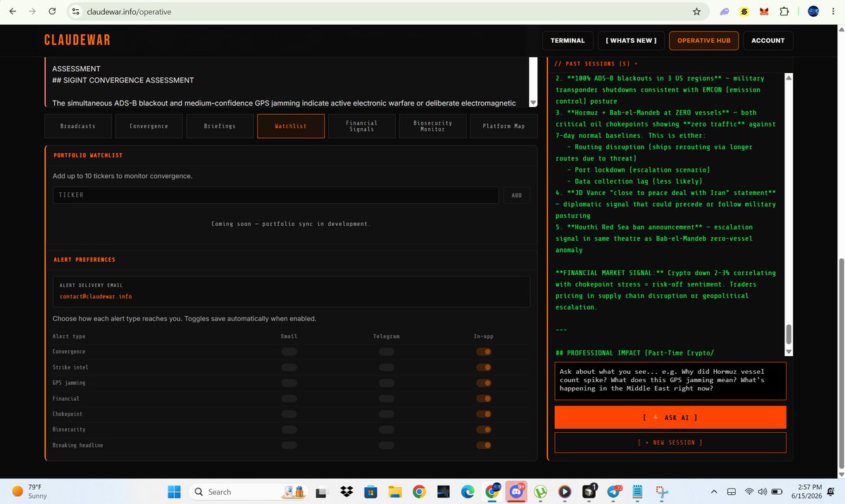This screenshot has height=504, width=845.
Task: Enable Email alerts for Financial
Action: tap(289, 398)
